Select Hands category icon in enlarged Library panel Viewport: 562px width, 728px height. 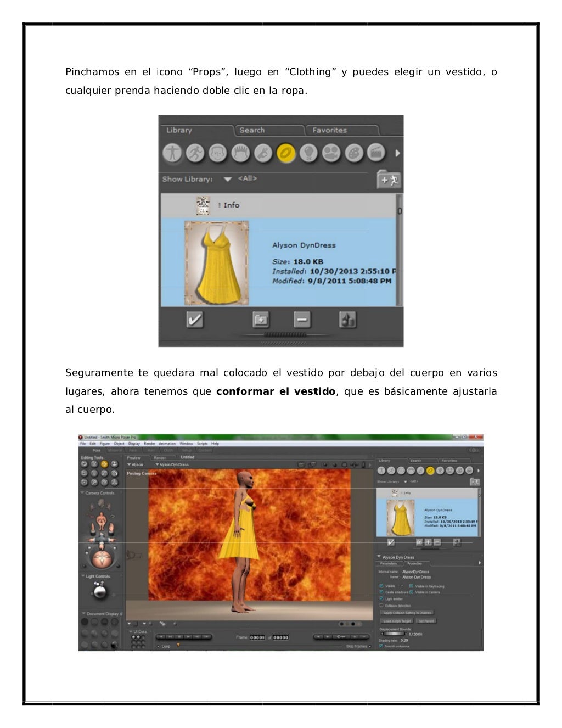click(263, 153)
